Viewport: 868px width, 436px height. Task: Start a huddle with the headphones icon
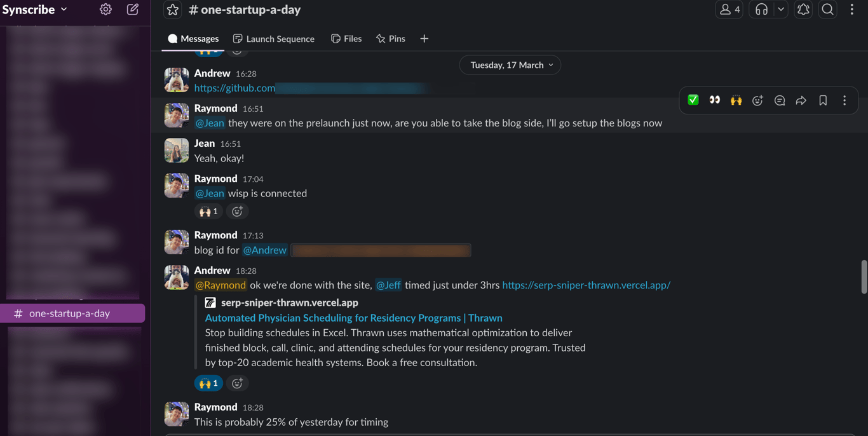coord(761,10)
